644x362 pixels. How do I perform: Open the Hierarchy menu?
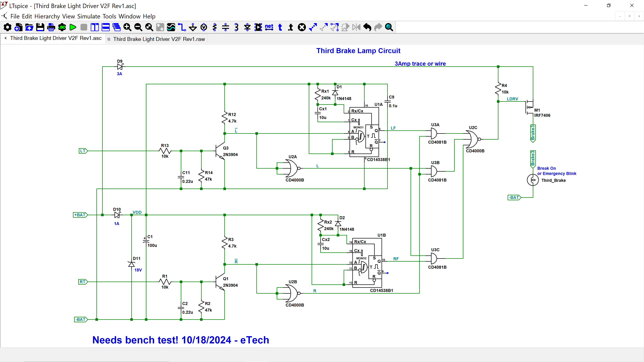(x=47, y=16)
